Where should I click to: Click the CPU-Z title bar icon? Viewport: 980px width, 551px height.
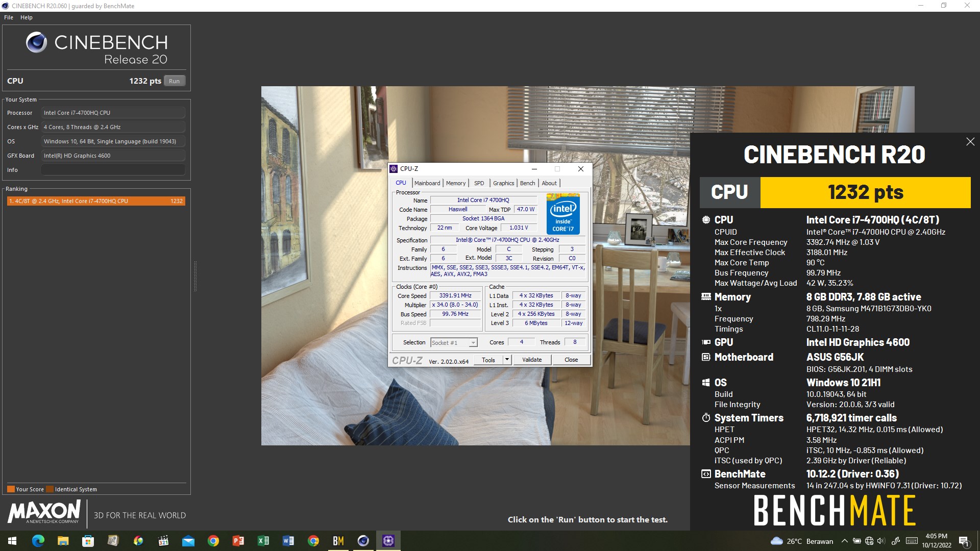pyautogui.click(x=394, y=169)
